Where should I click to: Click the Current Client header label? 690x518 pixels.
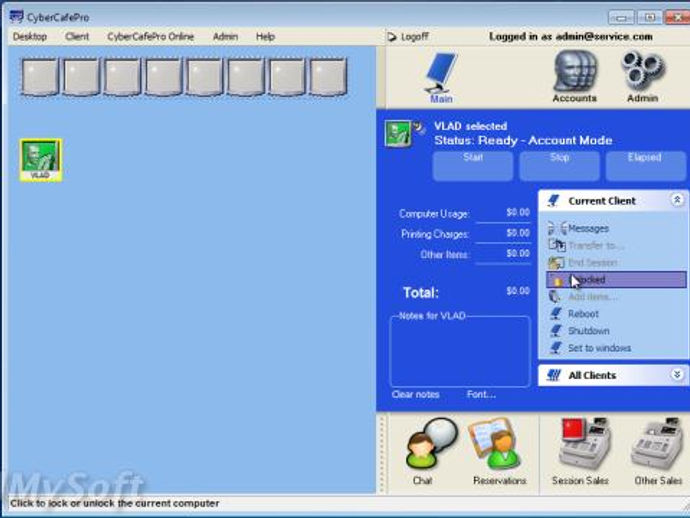(x=602, y=201)
